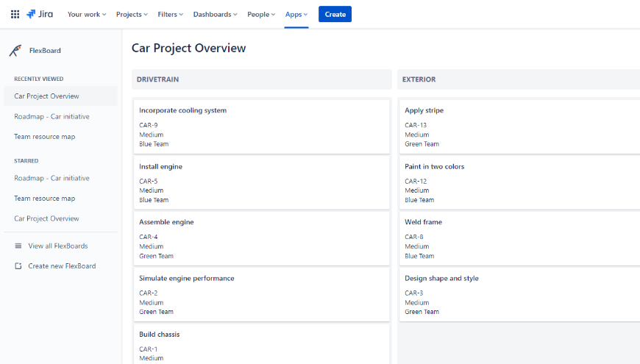Open Roadmap - Car initiative under Starred
Screen dimensions: 640x364
coord(51,178)
